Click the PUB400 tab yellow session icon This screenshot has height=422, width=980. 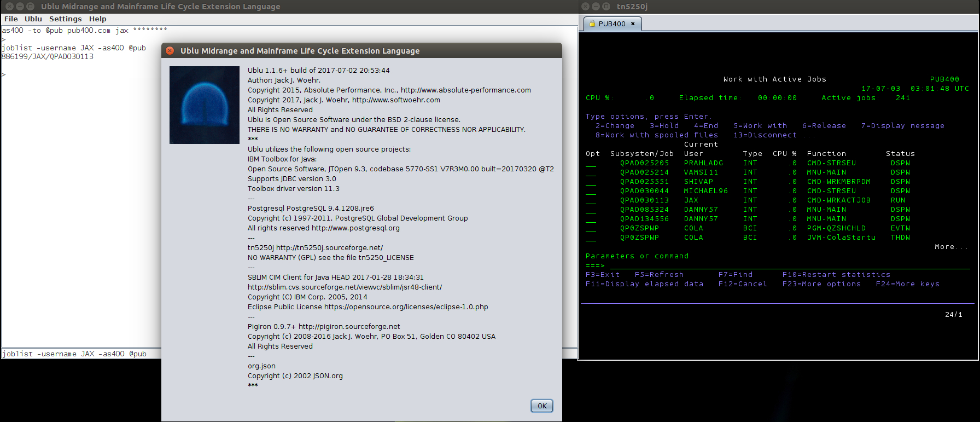point(592,24)
